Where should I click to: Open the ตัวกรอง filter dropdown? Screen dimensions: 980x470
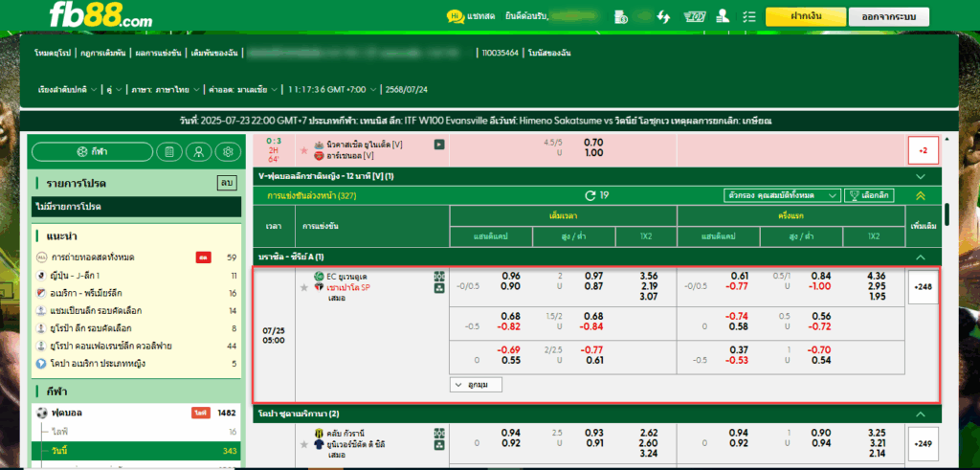tap(781, 195)
